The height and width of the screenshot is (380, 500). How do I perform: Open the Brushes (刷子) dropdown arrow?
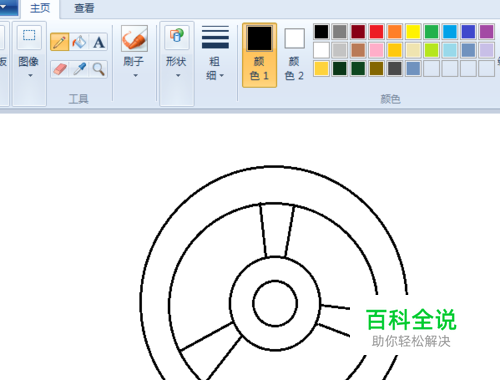coord(135,76)
